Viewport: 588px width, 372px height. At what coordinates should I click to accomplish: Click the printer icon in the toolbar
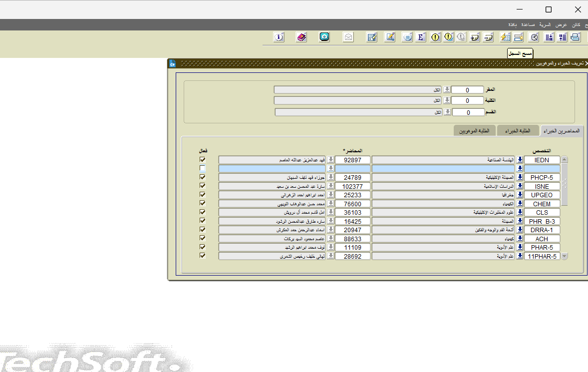click(x=576, y=37)
